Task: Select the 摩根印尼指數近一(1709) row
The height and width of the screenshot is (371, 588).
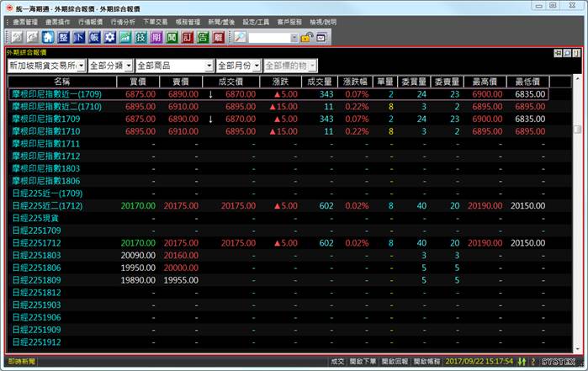Action: point(278,94)
